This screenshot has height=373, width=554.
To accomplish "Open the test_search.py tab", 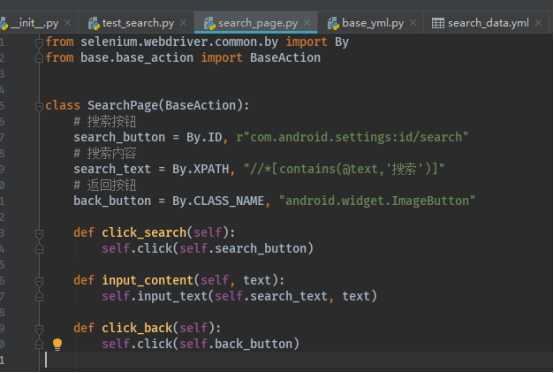I will (138, 23).
